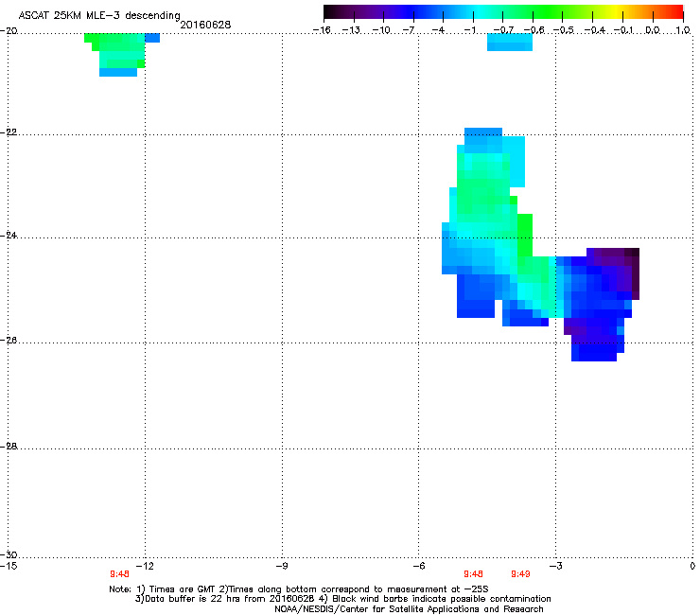Click the -0.7 colorbar tick label
700x615 pixels.
pyautogui.click(x=503, y=30)
